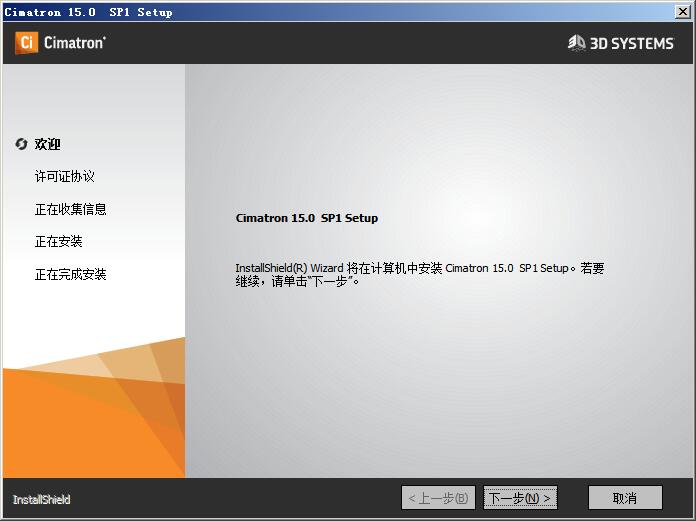Click the 欢迎 step progress icon

click(x=21, y=144)
